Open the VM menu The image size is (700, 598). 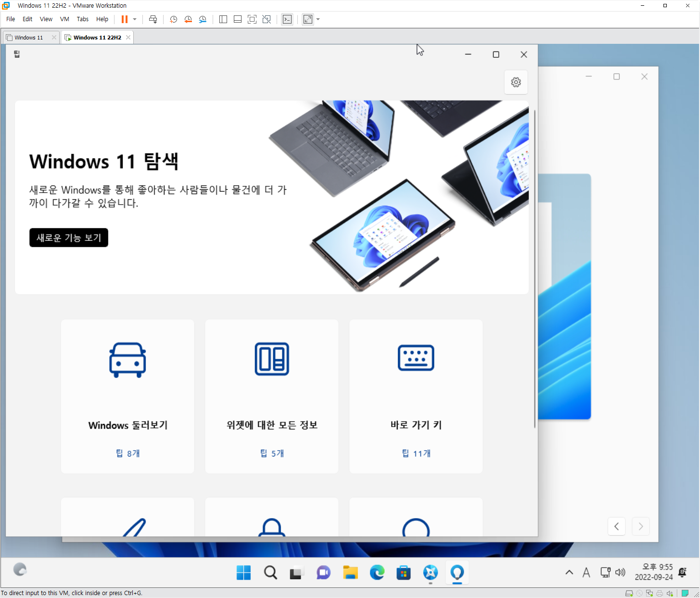pos(64,19)
